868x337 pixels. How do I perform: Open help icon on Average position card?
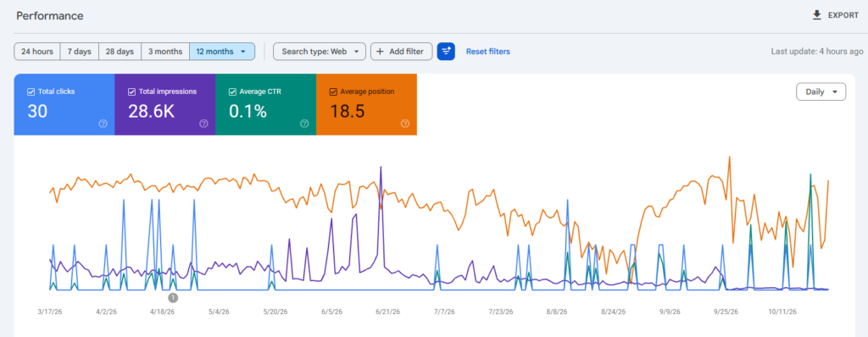click(405, 124)
